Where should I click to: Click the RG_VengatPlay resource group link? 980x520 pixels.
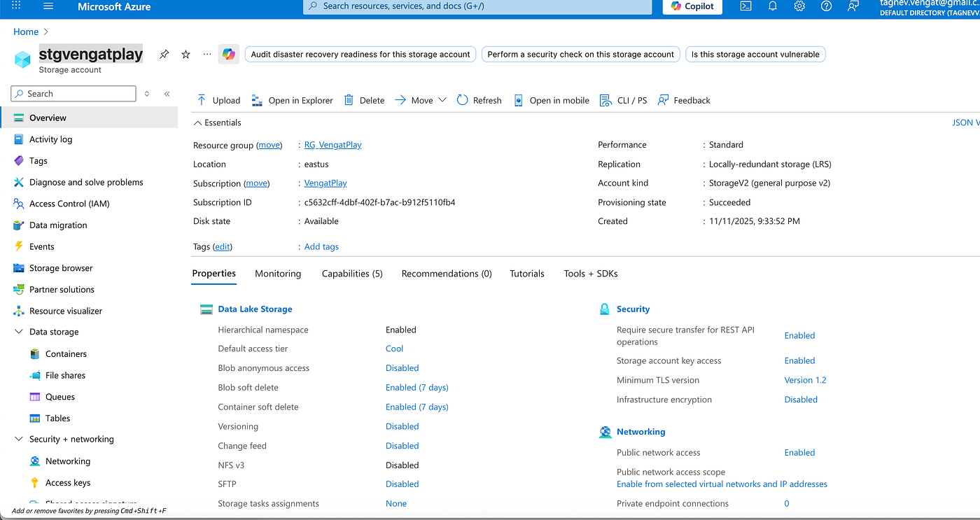[333, 145]
